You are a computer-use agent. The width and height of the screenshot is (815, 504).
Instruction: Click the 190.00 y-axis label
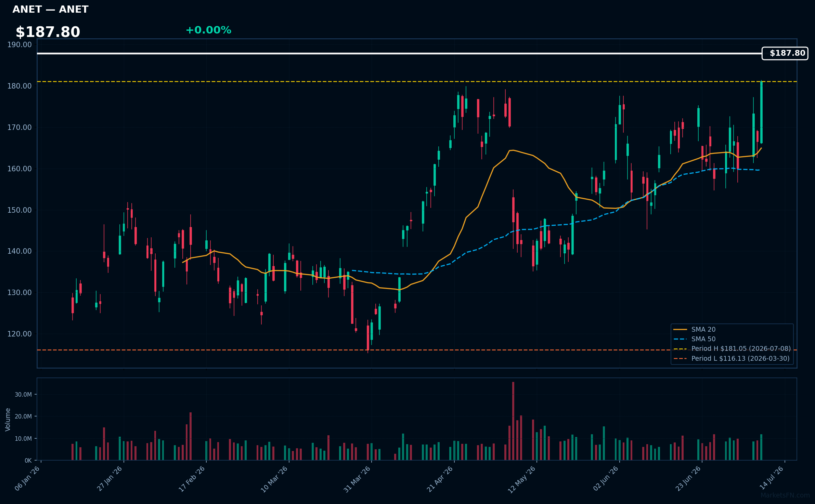coord(20,45)
